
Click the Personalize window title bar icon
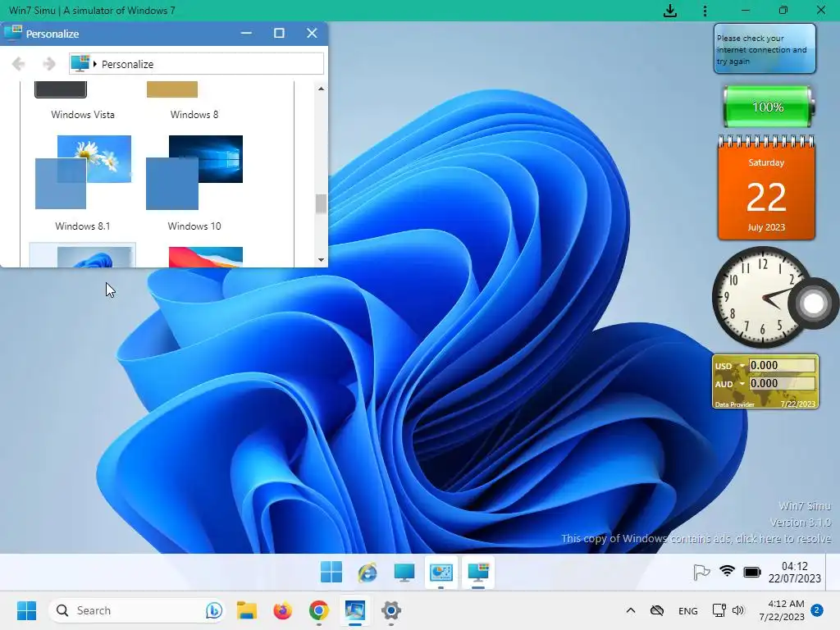point(13,33)
